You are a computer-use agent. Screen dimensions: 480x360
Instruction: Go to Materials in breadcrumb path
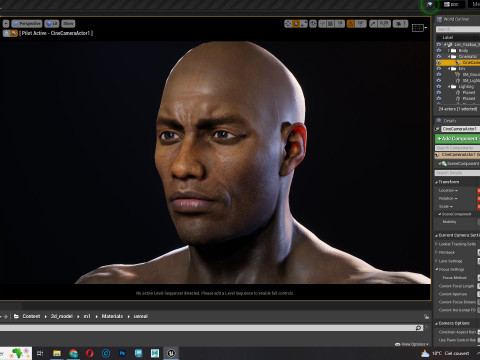pyautogui.click(x=112, y=316)
